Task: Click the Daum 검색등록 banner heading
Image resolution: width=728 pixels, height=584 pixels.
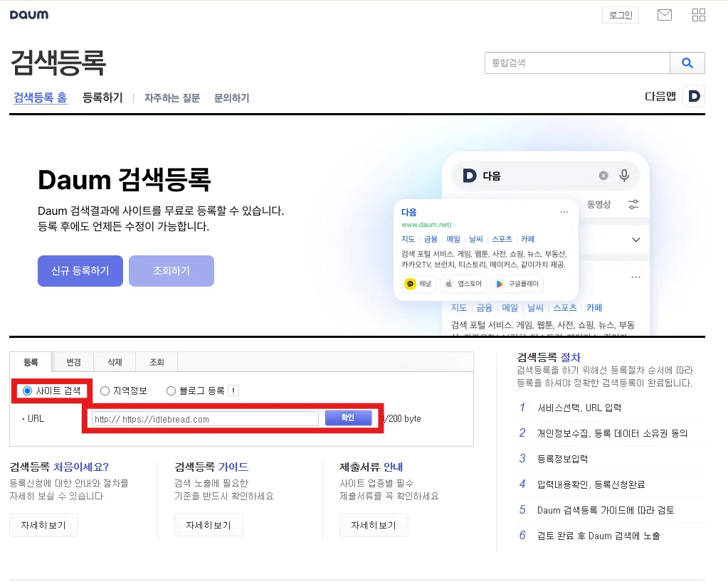Action: (125, 180)
